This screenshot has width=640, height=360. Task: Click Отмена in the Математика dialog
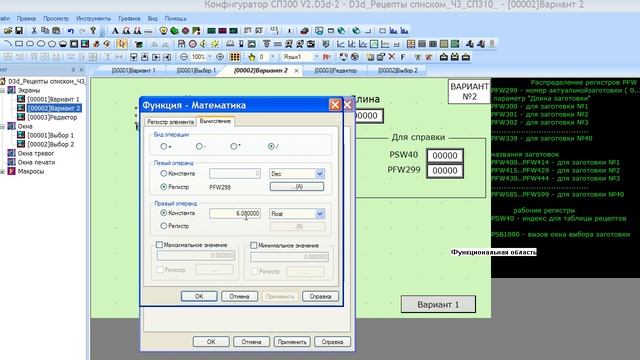point(239,296)
